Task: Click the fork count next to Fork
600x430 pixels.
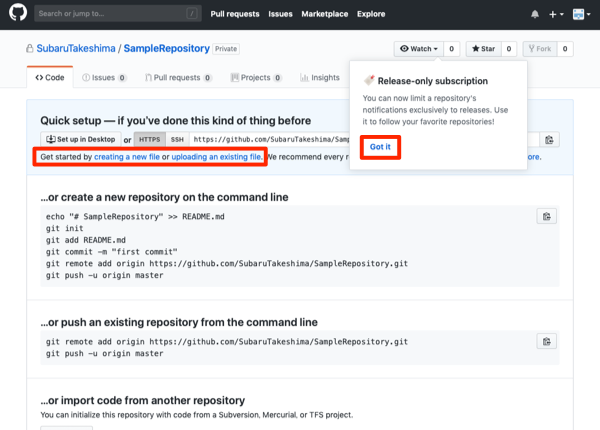Action: tap(565, 49)
